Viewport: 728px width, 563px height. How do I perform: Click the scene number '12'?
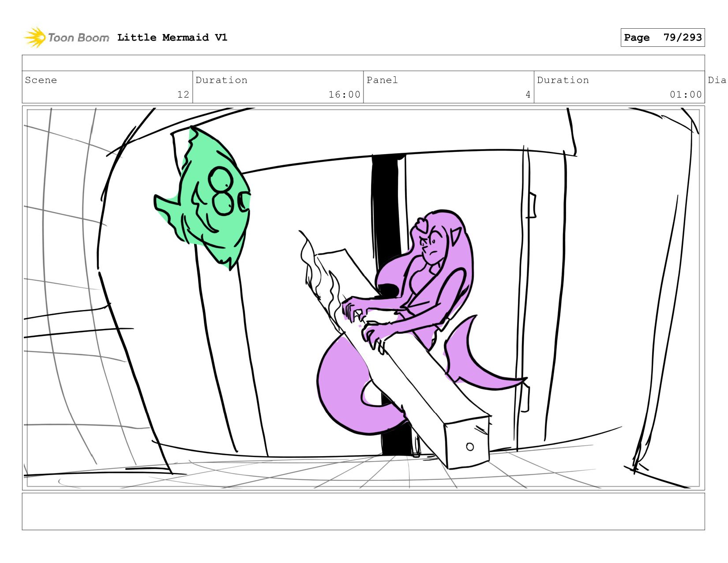(183, 94)
